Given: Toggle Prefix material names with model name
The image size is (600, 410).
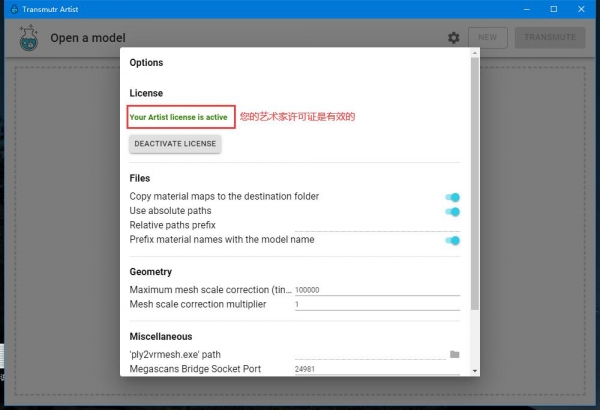Looking at the screenshot, I should pyautogui.click(x=453, y=240).
